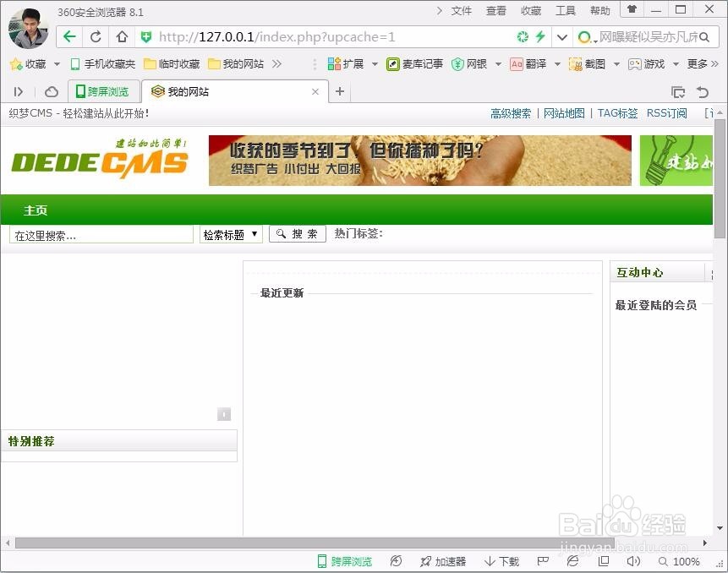Screen dimensions: 728x573
Task: Open the 检索标题 search type dropdown
Action: (230, 234)
